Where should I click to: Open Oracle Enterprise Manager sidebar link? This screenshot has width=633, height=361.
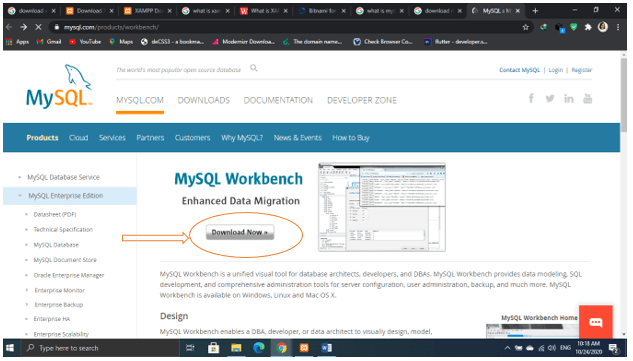[69, 276]
